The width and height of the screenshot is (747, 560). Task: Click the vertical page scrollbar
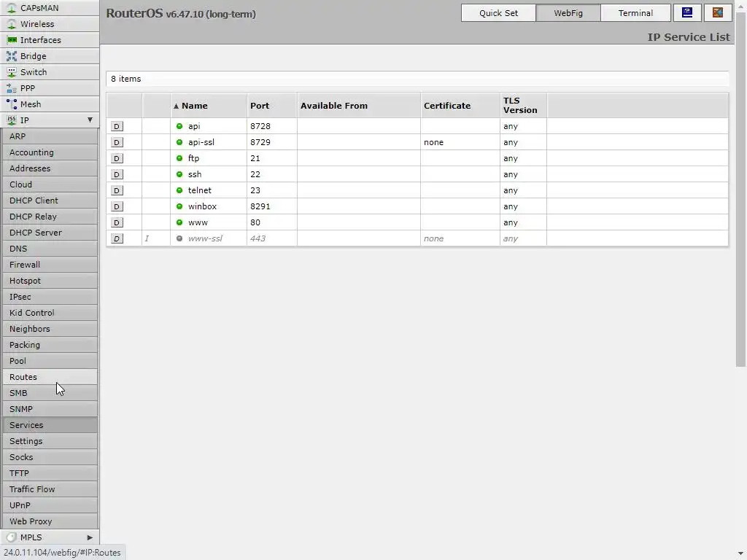(740, 190)
